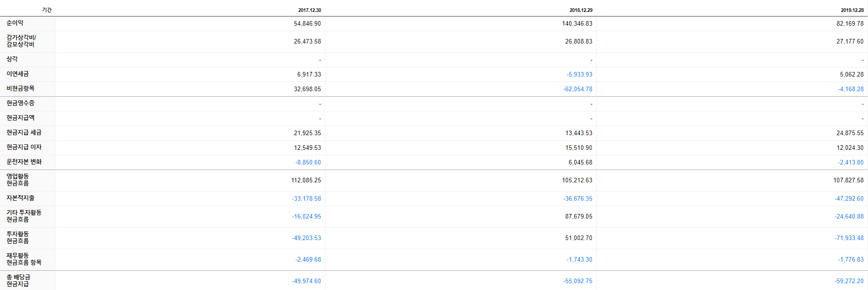This screenshot has height=290, width=868.
Task: Select total dividends paid value -49,974.60
Action: (307, 281)
